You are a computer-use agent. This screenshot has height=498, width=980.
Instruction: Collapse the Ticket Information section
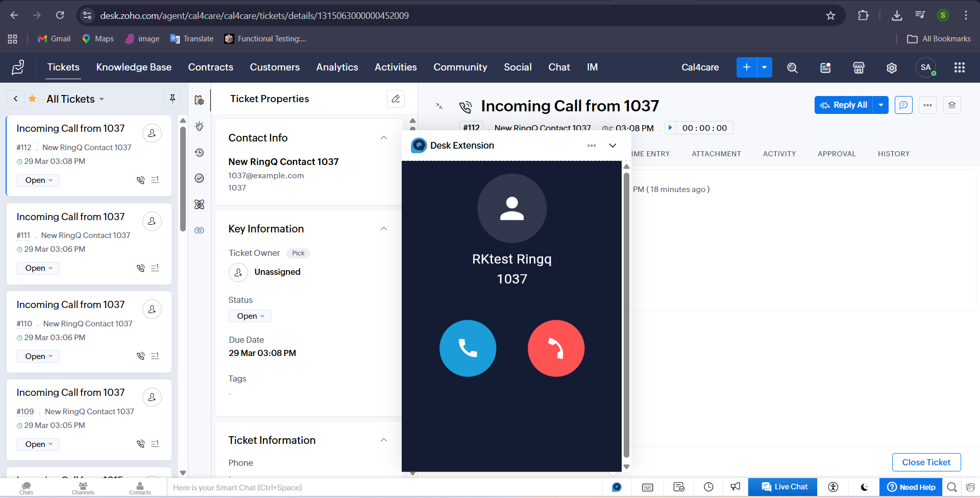point(384,440)
